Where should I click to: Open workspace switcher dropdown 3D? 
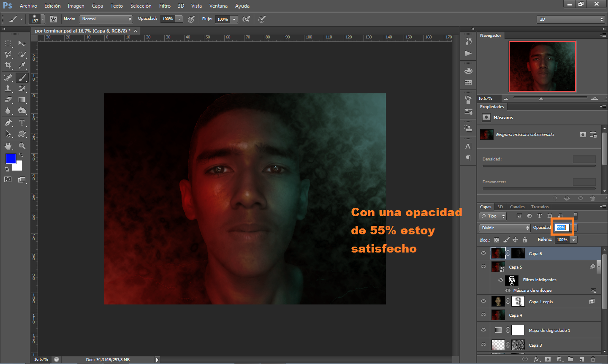571,19
